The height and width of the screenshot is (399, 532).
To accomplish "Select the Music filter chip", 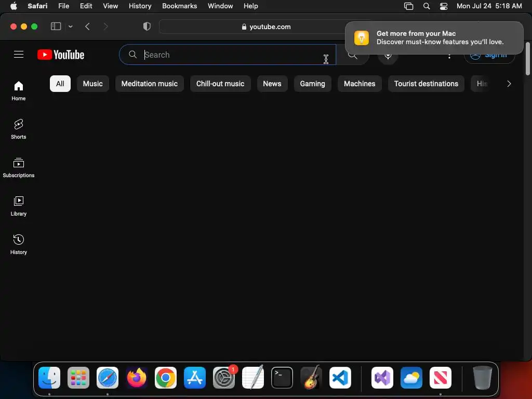I will pyautogui.click(x=92, y=84).
